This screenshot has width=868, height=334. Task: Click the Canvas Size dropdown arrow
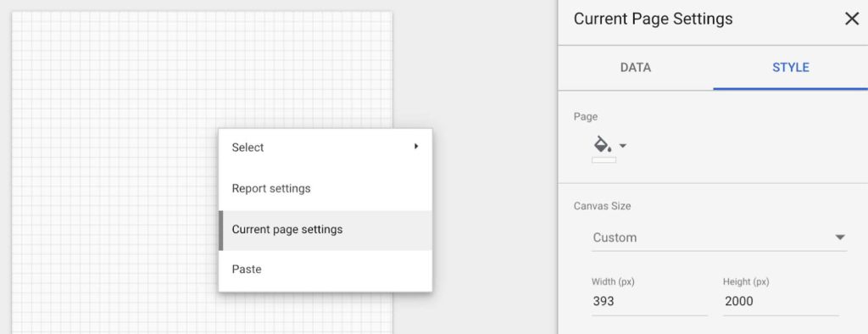[x=840, y=237]
